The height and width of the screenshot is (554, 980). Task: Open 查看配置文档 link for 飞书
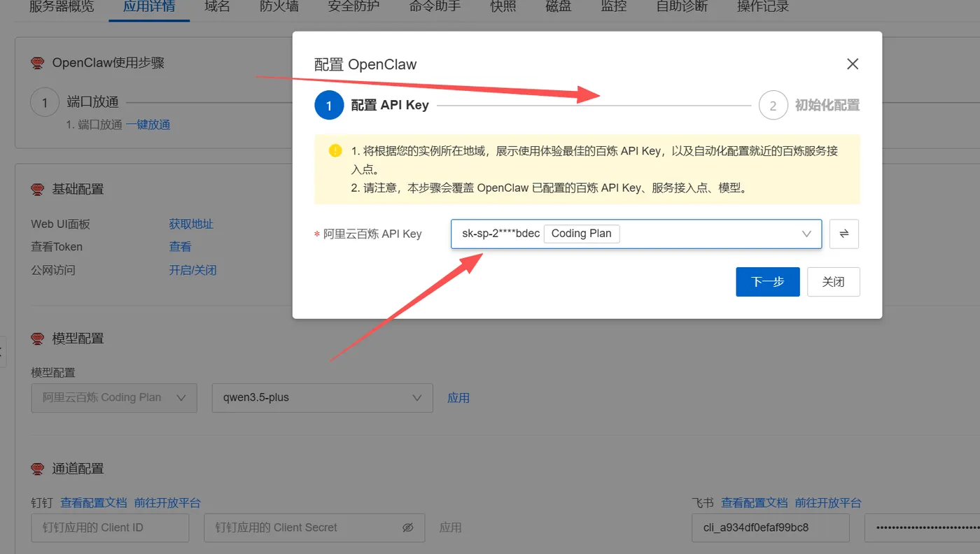[755, 503]
